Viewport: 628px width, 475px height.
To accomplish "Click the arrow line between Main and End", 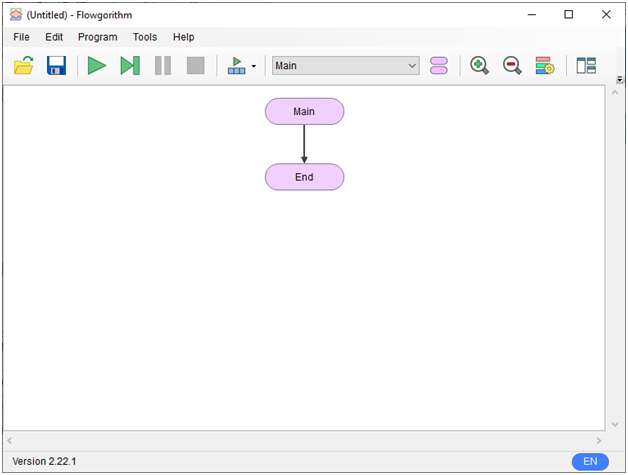I will coord(304,143).
